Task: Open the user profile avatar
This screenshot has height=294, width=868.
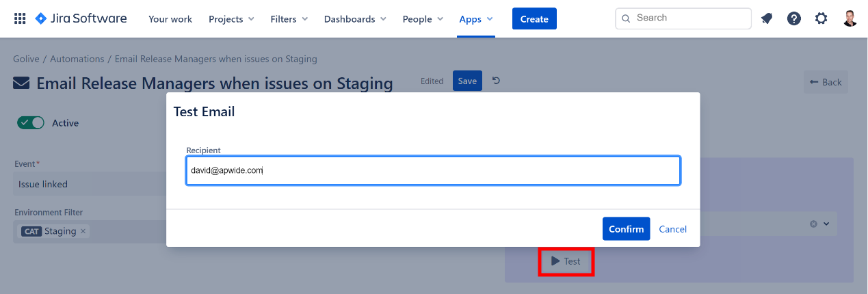Action: pyautogui.click(x=850, y=18)
